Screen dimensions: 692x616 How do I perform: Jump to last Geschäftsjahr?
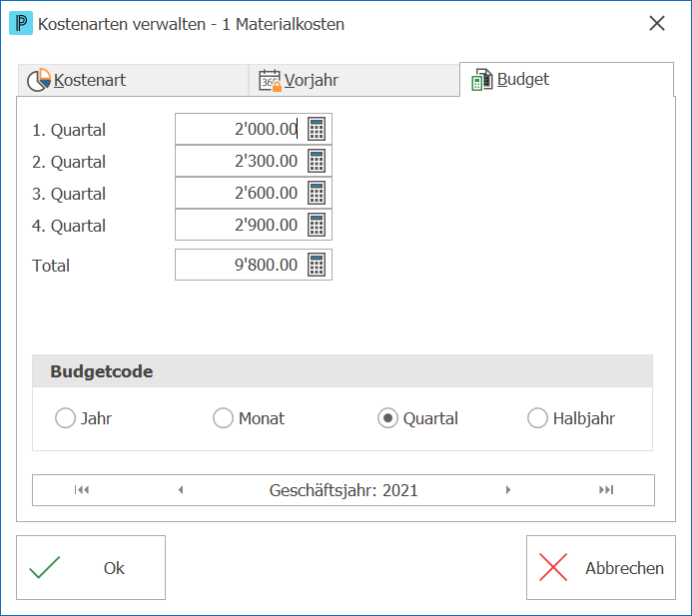606,490
